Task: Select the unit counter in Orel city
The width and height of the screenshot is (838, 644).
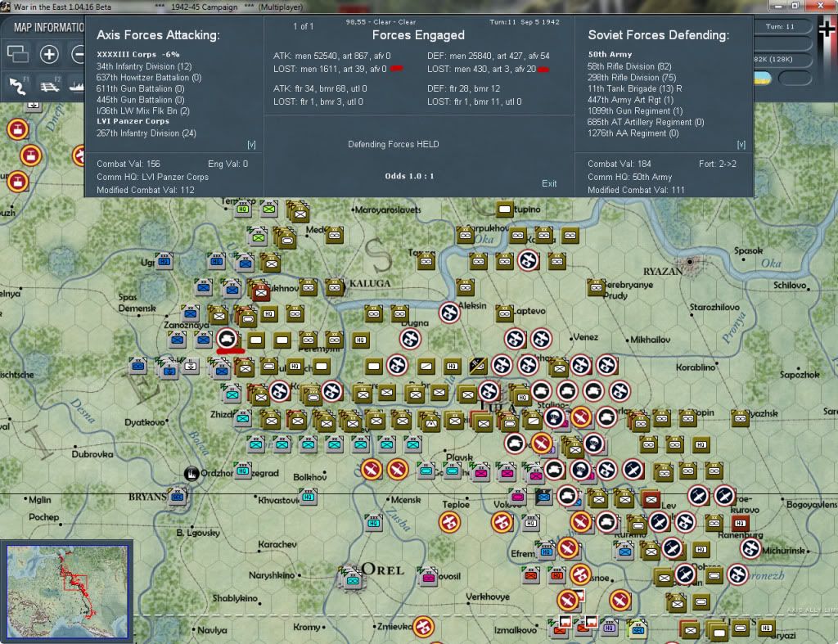Action: click(x=354, y=579)
